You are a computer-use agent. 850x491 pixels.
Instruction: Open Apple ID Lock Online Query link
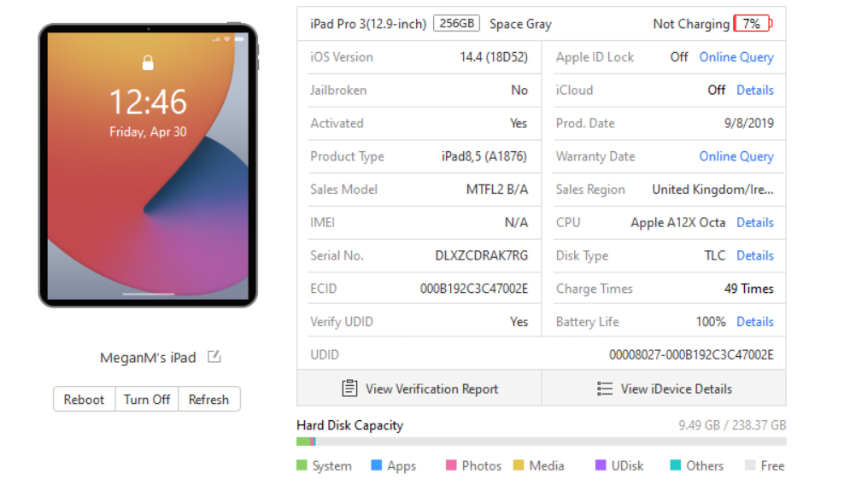pos(736,57)
